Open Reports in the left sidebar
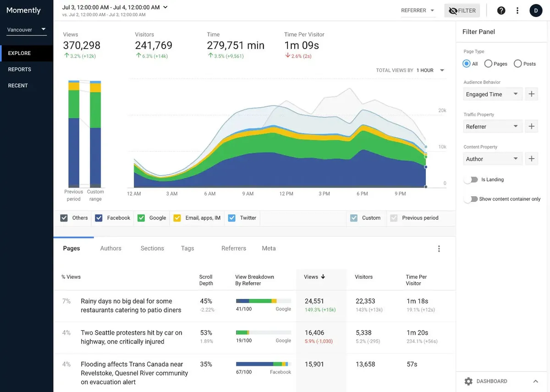This screenshot has width=550, height=392. click(20, 69)
